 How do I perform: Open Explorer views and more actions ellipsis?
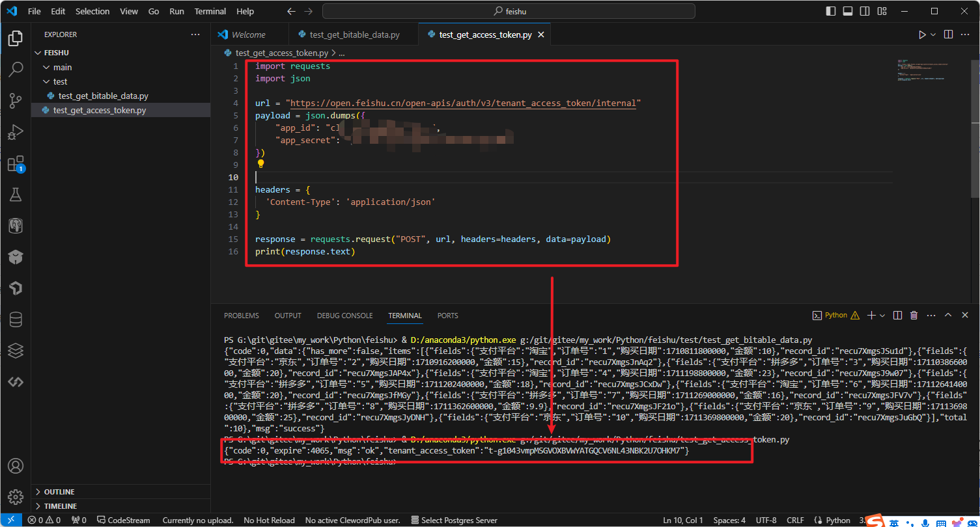(x=196, y=34)
